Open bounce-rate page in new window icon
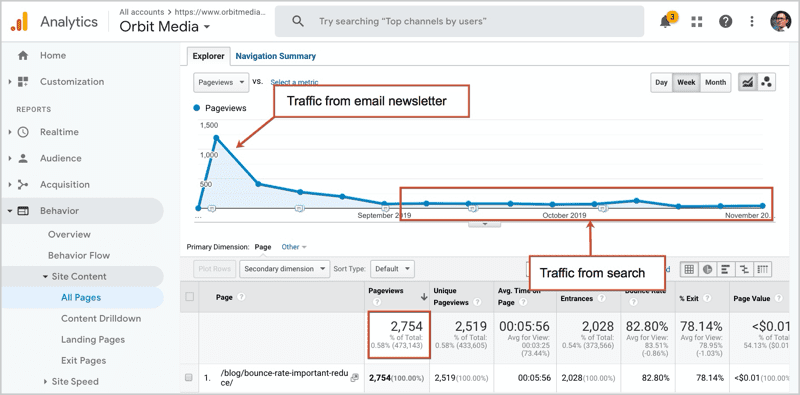Viewport: 800px width, 395px height. point(355,378)
